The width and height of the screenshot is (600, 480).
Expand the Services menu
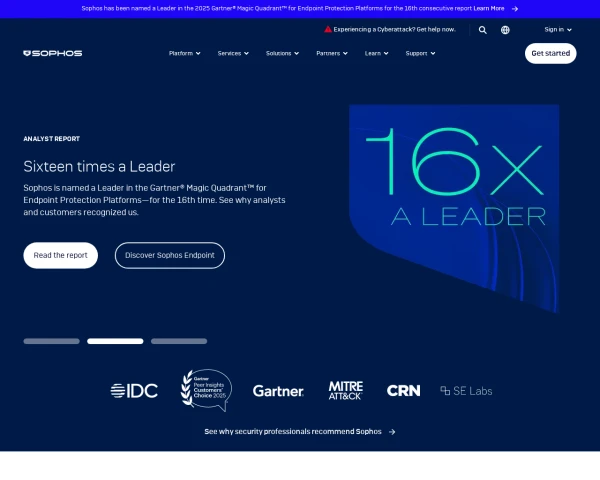[233, 53]
